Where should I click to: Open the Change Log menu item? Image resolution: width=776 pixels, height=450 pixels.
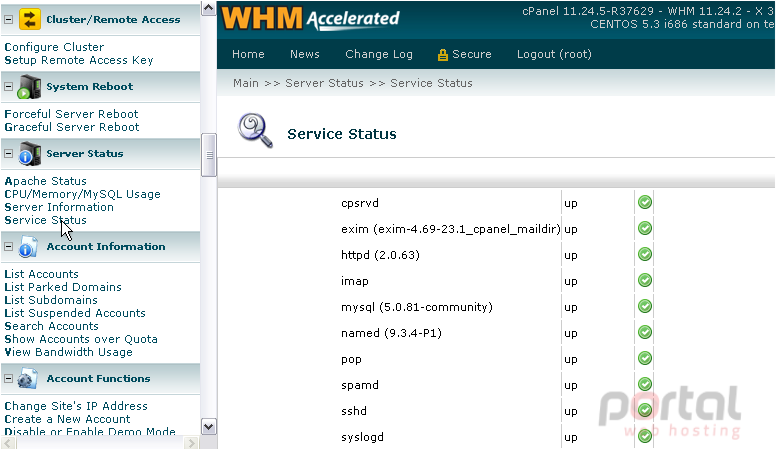[x=379, y=54]
